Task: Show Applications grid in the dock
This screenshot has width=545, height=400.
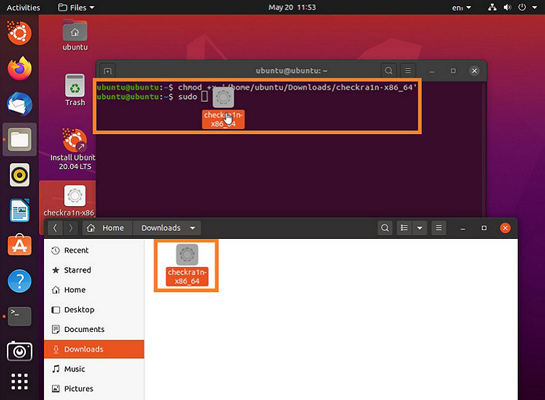Action: click(x=20, y=382)
